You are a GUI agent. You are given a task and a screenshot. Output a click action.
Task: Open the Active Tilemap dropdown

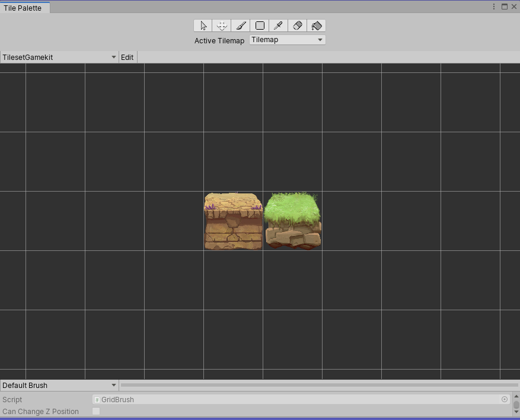click(x=287, y=40)
